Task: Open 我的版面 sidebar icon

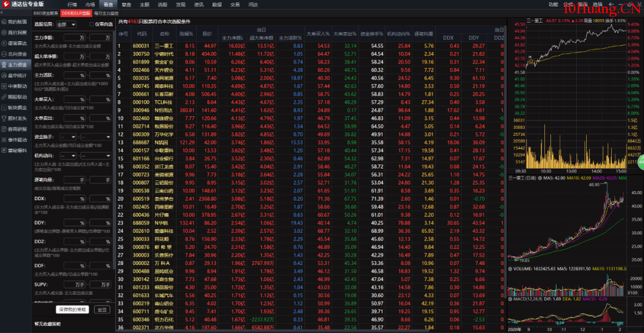Action: [x=4, y=21]
